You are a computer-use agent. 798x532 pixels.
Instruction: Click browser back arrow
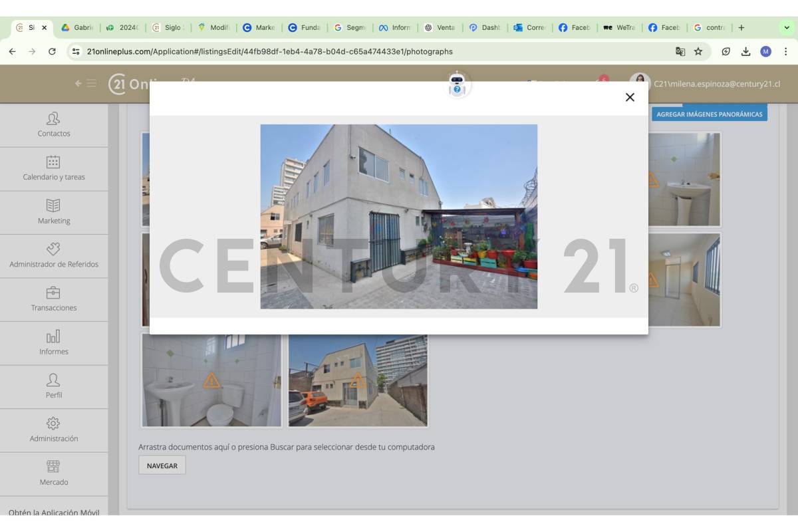[x=12, y=51]
